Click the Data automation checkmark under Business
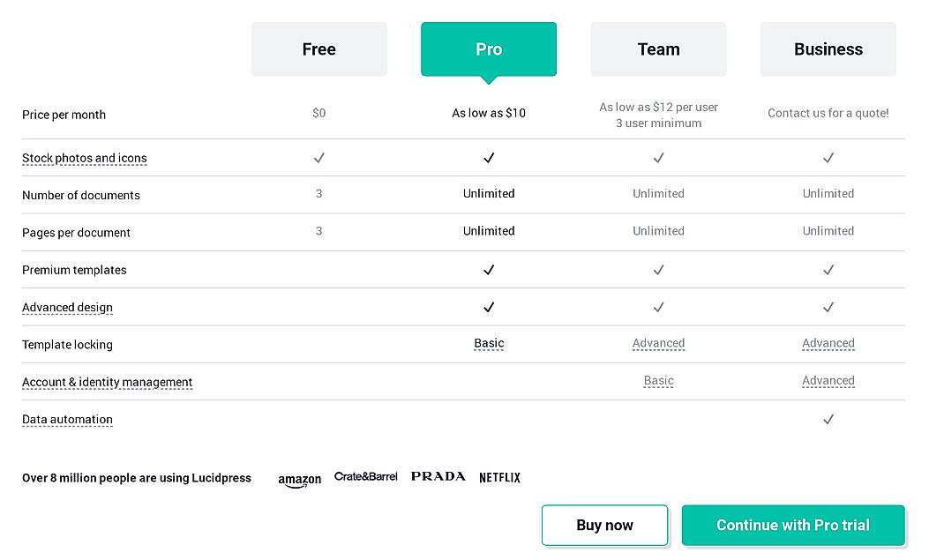The height and width of the screenshot is (560, 944). point(828,419)
